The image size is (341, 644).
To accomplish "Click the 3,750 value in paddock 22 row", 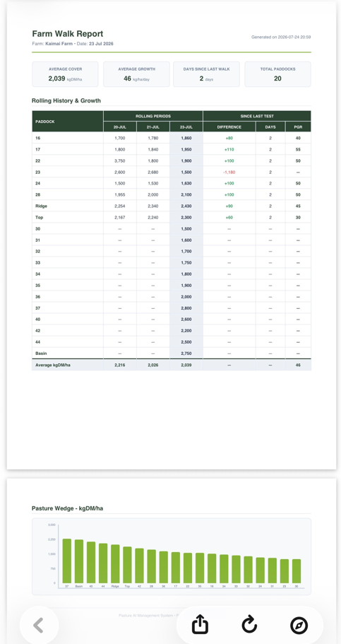I will (119, 161).
